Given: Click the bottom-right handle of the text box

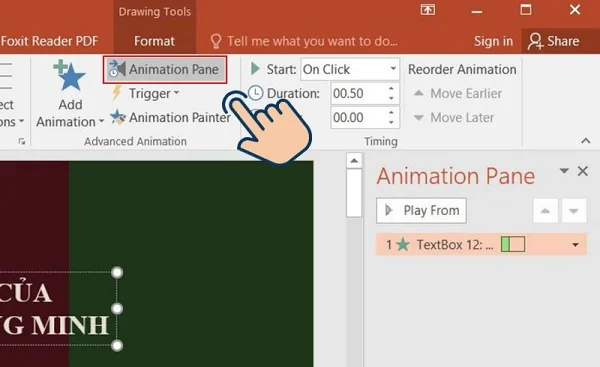Looking at the screenshot, I should point(117,346).
